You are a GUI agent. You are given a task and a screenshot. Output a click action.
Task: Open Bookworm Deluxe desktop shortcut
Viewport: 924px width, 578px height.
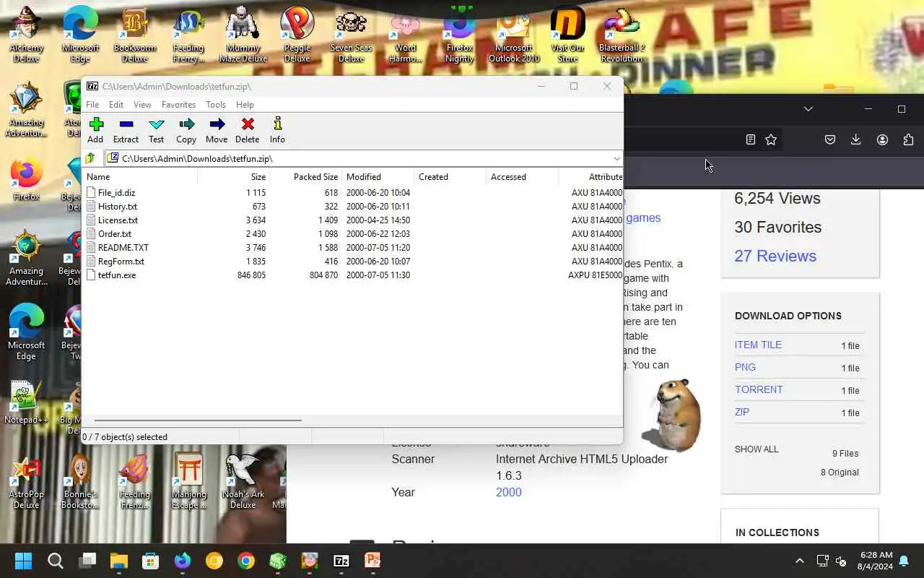(x=134, y=35)
